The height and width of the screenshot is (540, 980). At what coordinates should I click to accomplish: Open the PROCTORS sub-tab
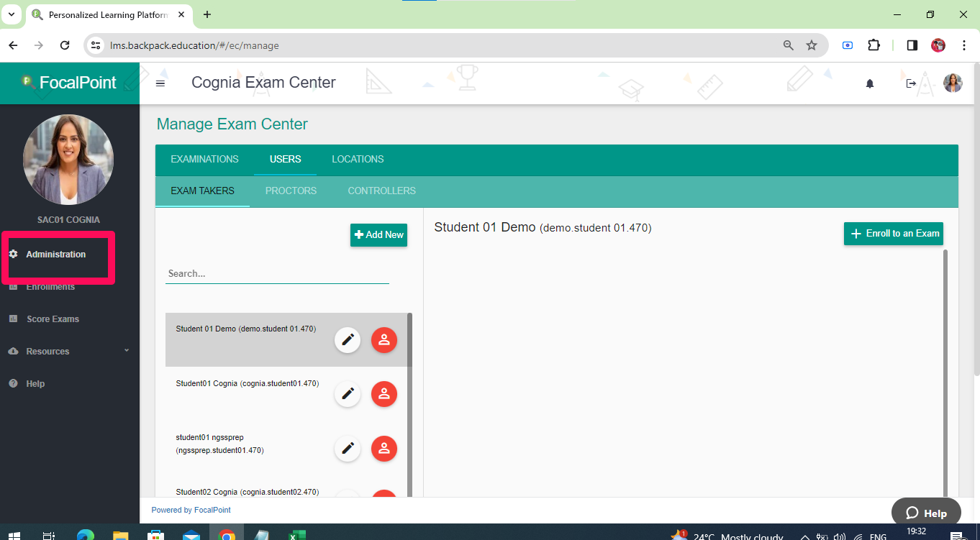291,191
